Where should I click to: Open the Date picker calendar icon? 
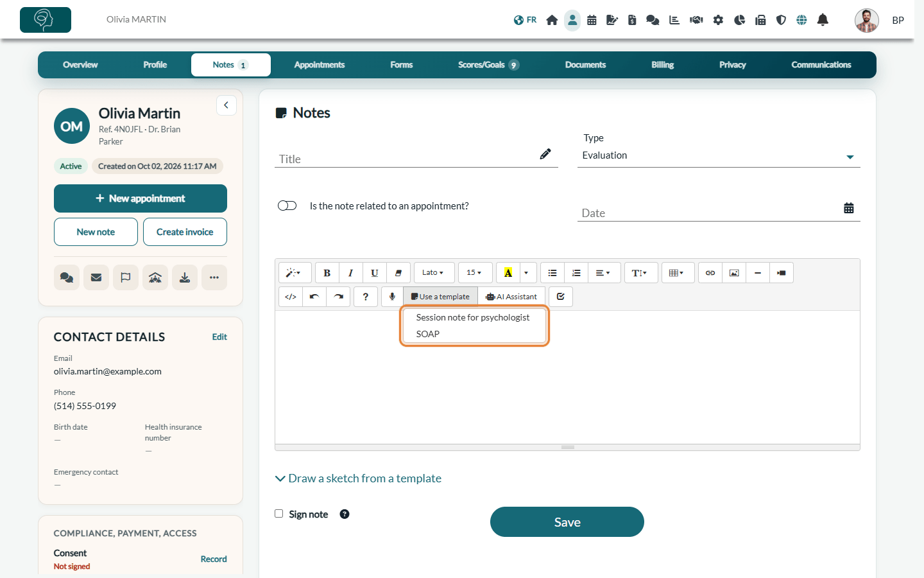849,208
